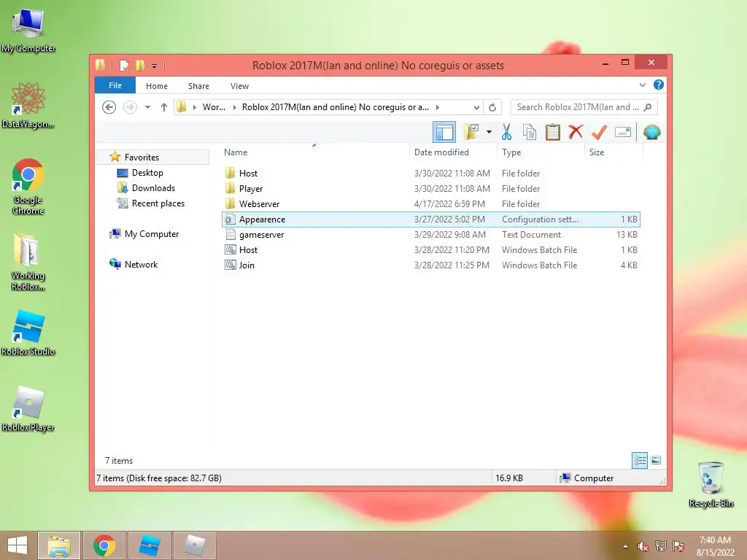Open the Classic Shell settings shell icon

coord(651,132)
